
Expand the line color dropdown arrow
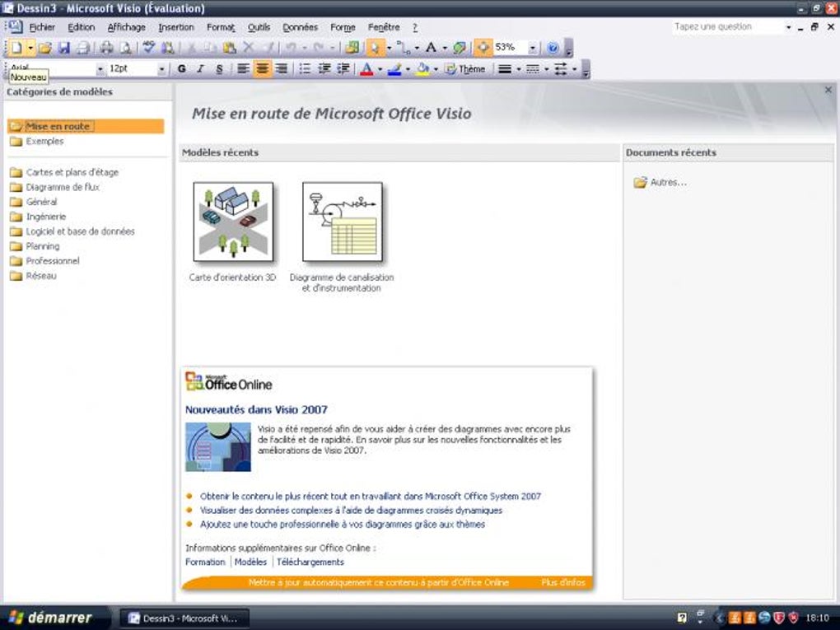coord(408,69)
